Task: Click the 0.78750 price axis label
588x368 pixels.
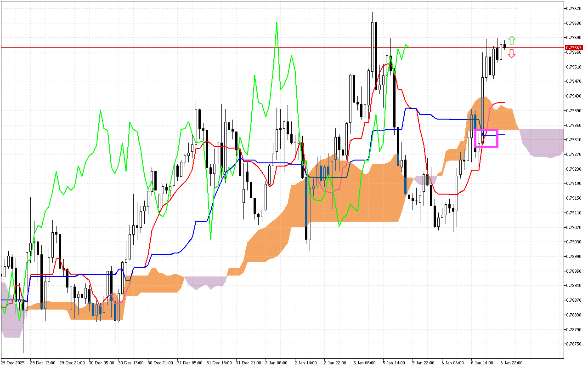Action: 574,344
